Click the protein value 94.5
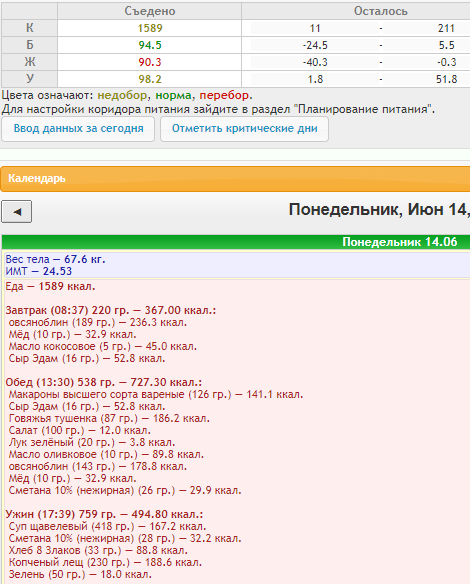The height and width of the screenshot is (584, 470). tap(150, 45)
